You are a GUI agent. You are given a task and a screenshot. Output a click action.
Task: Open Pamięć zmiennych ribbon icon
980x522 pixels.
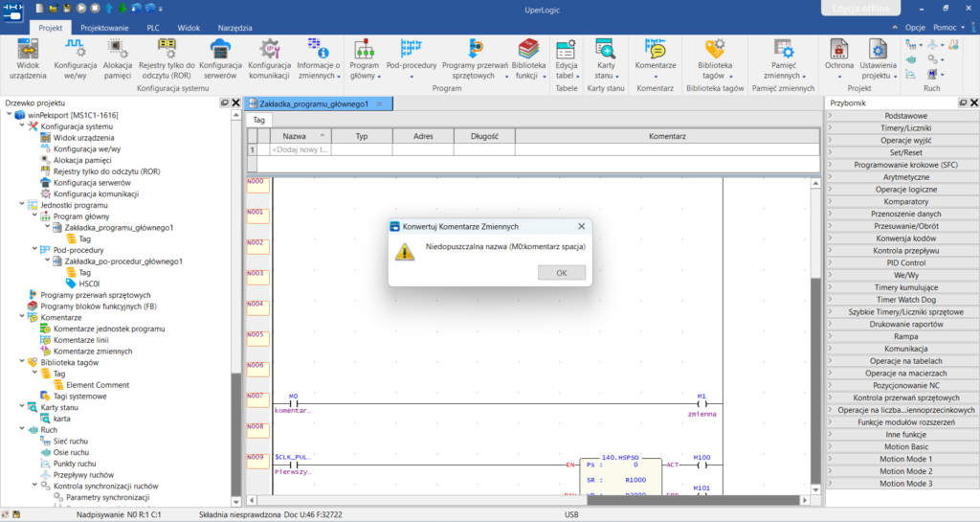coord(783,58)
